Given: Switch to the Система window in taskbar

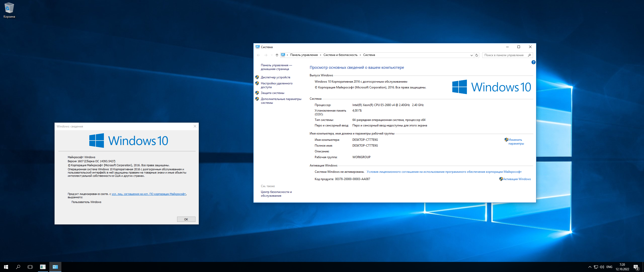Looking at the screenshot, I should (x=55, y=267).
